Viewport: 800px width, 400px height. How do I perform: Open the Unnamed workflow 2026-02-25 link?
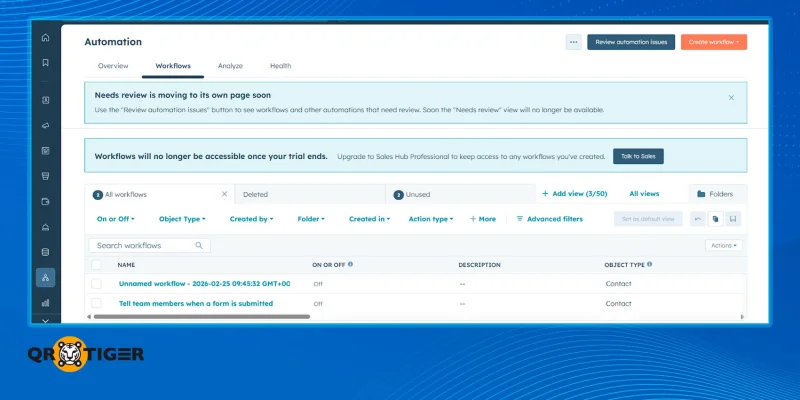coord(204,284)
